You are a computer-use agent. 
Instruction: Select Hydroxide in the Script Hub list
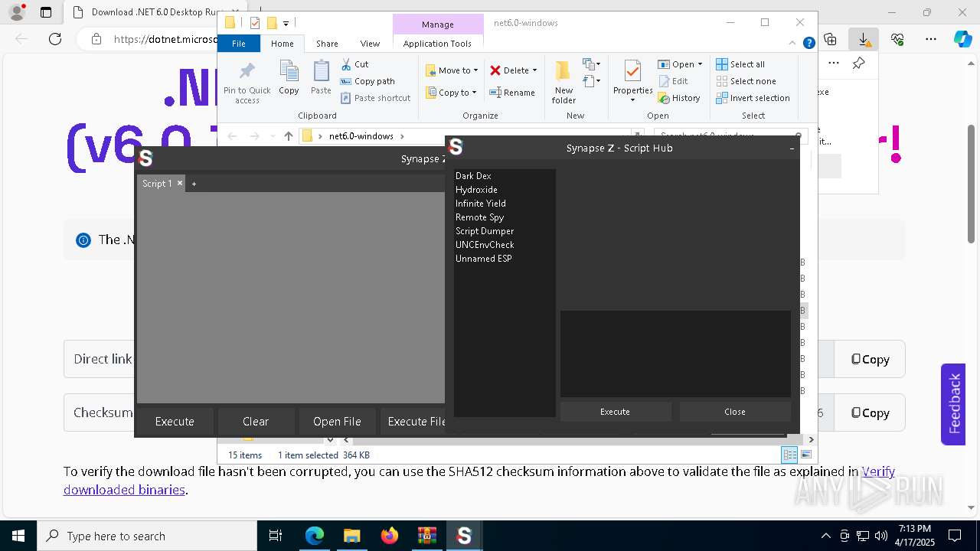(x=476, y=190)
